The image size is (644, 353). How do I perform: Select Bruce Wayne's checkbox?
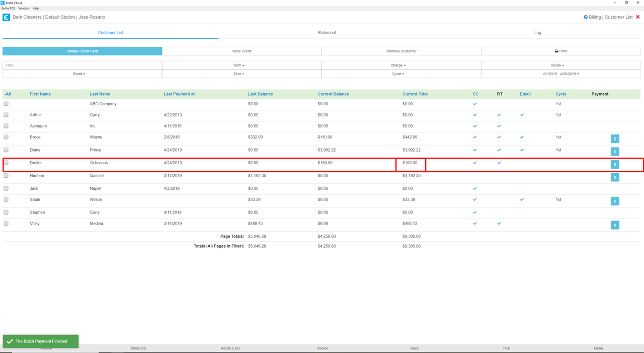point(6,137)
